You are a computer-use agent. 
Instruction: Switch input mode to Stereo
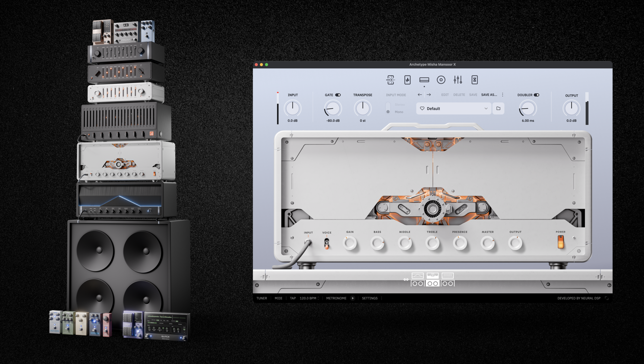click(388, 105)
